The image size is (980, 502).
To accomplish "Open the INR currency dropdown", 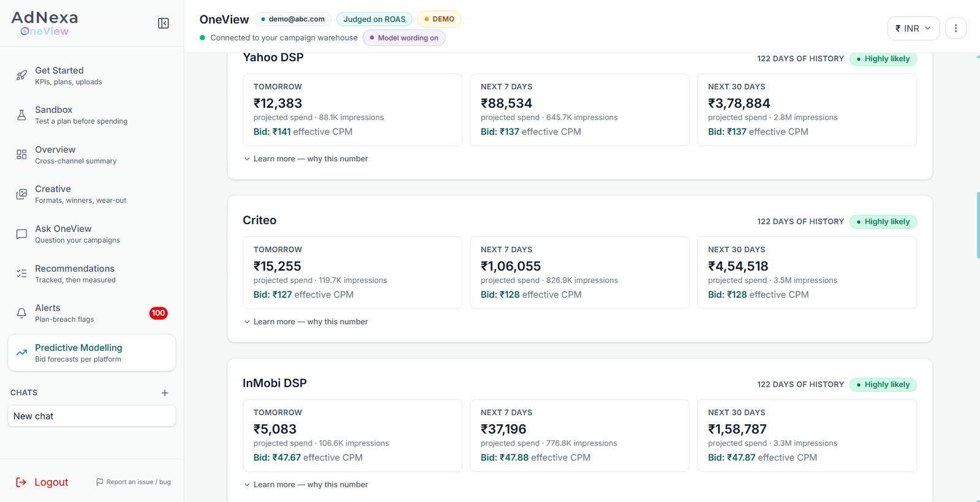I will tap(913, 28).
